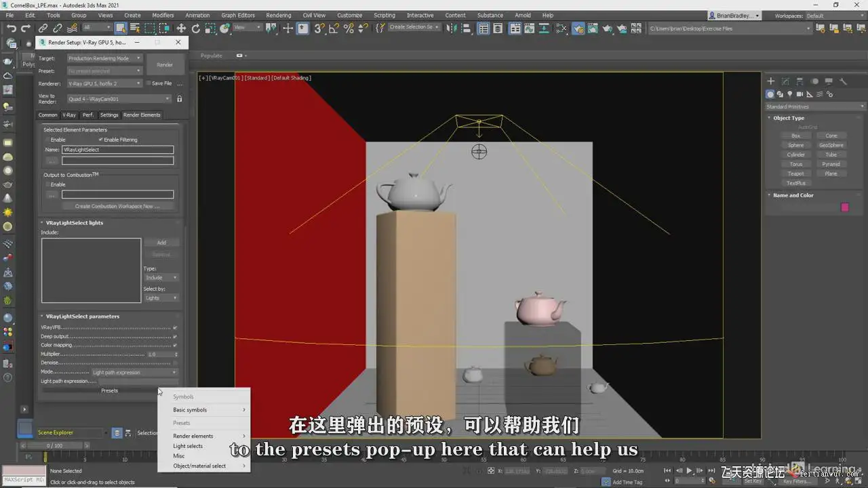Open the Mode Light path expression dropdown
Viewport: 868px width, 488px height.
pyautogui.click(x=134, y=372)
